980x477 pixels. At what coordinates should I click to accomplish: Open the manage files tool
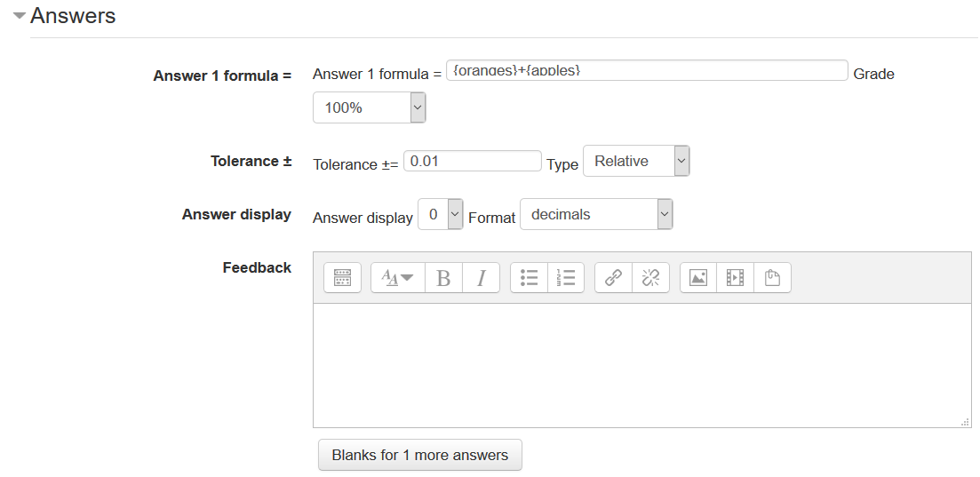(x=772, y=278)
